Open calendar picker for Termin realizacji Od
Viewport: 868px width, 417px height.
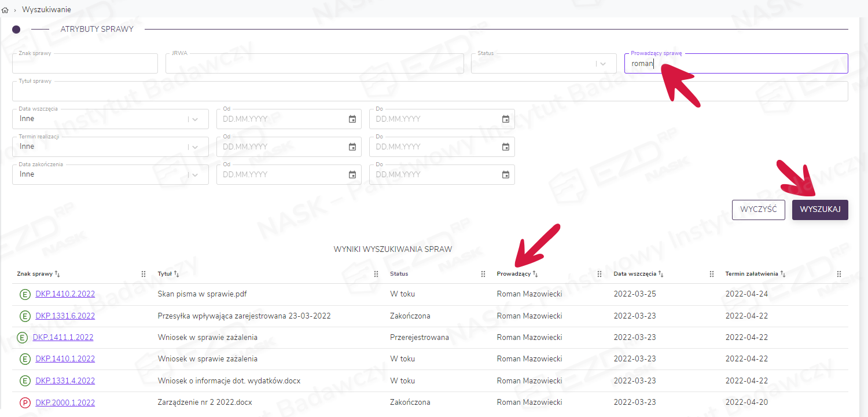(x=352, y=147)
